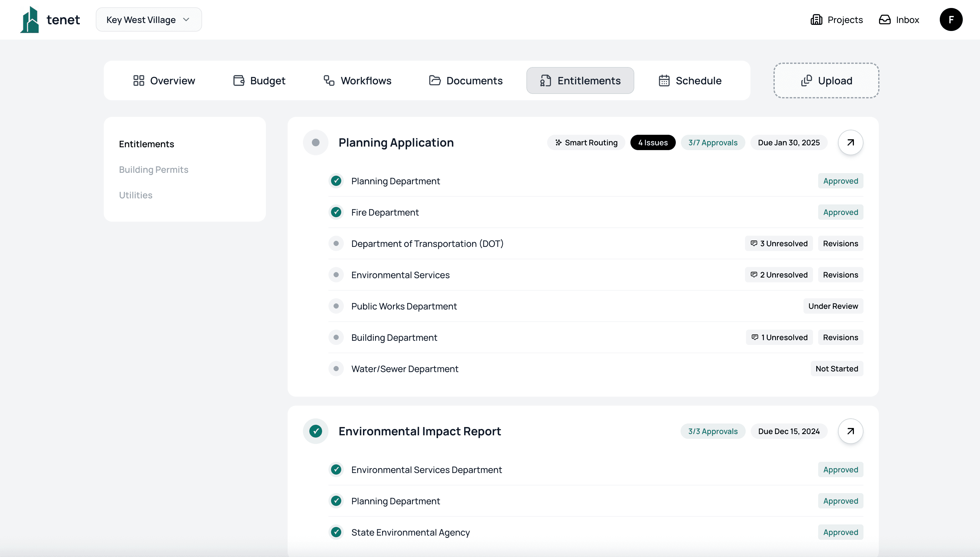
Task: Open the Inbox from the top navigation
Action: coord(899,19)
